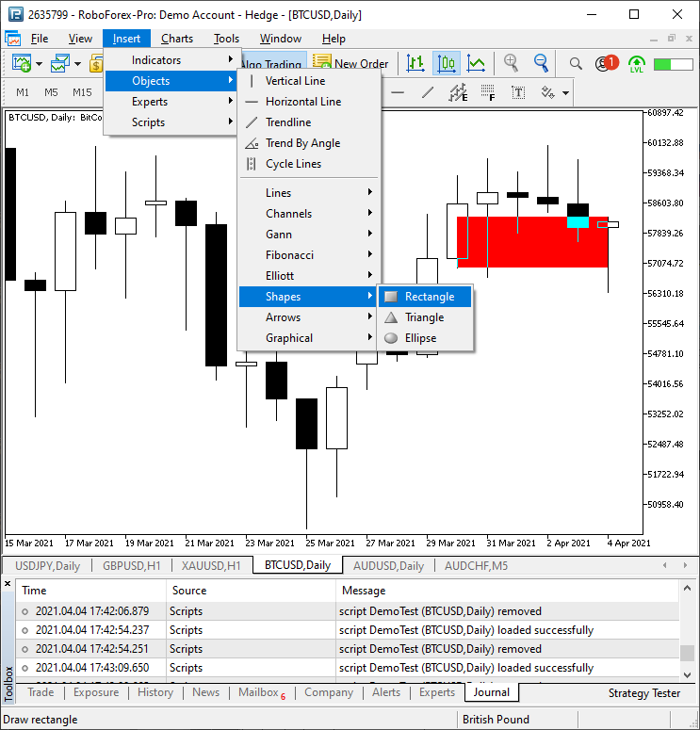700x730 pixels.
Task: Expand the Elliott submenu
Action: click(309, 276)
